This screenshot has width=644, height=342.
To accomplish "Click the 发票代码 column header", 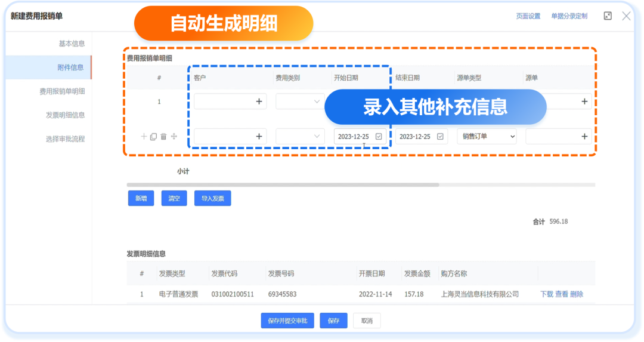I will coord(224,274).
